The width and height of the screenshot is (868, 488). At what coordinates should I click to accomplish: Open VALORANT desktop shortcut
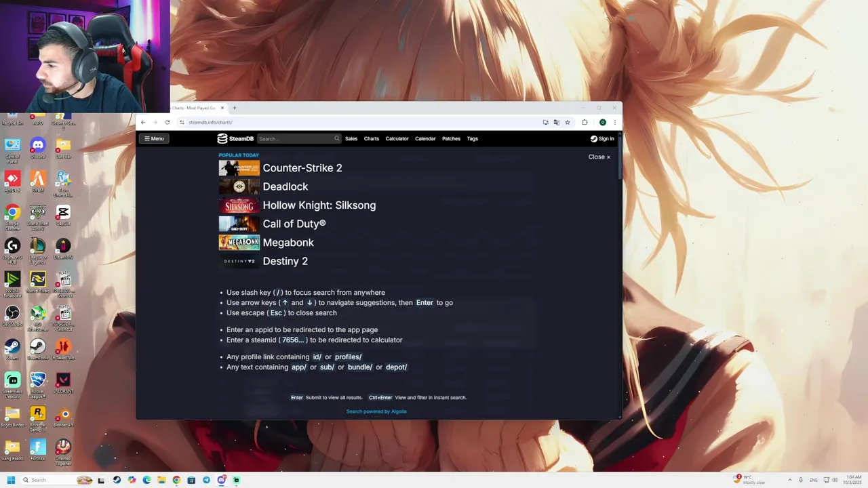(x=63, y=383)
